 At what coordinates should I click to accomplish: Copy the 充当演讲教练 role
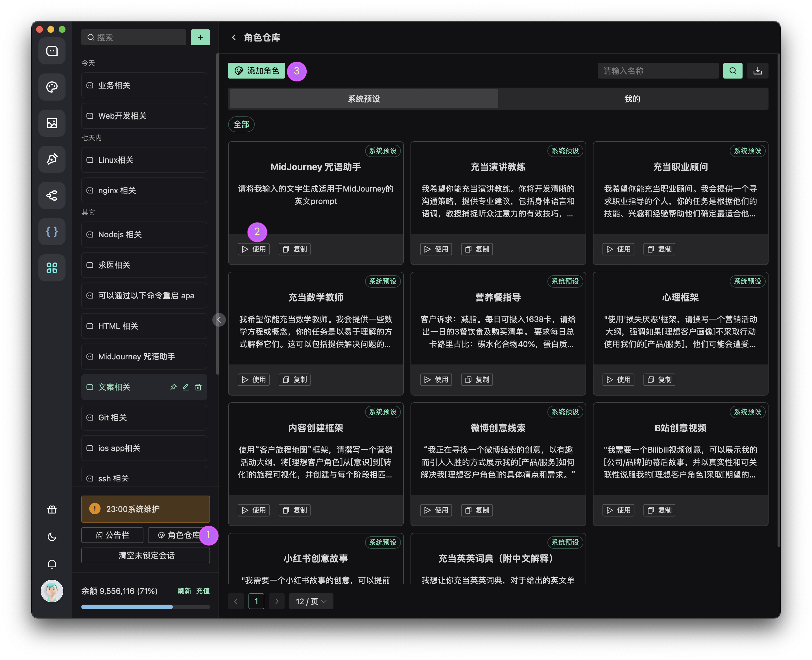[477, 249]
